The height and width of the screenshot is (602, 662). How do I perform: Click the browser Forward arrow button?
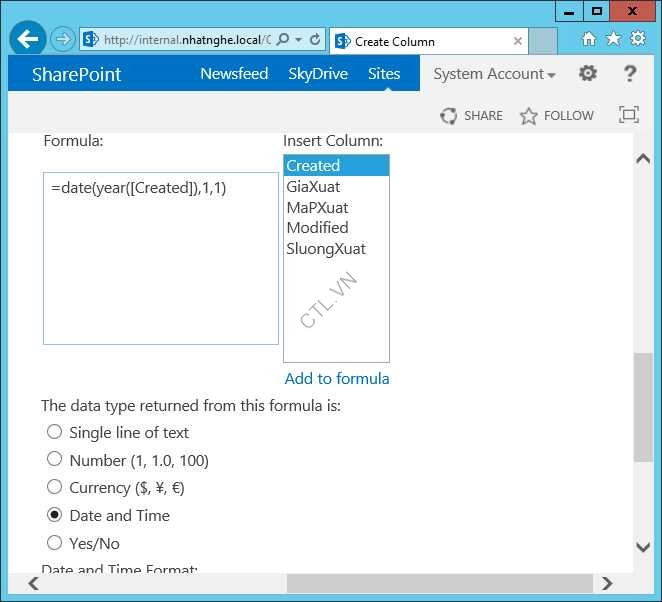(x=63, y=40)
